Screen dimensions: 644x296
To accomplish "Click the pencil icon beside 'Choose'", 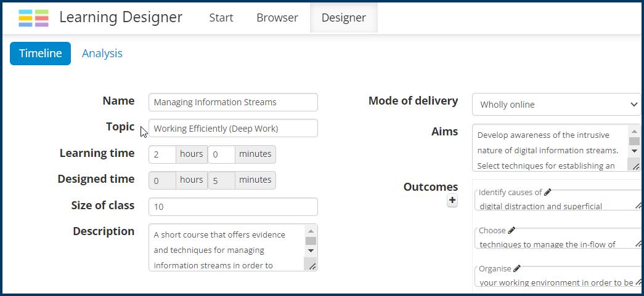I will tap(511, 231).
